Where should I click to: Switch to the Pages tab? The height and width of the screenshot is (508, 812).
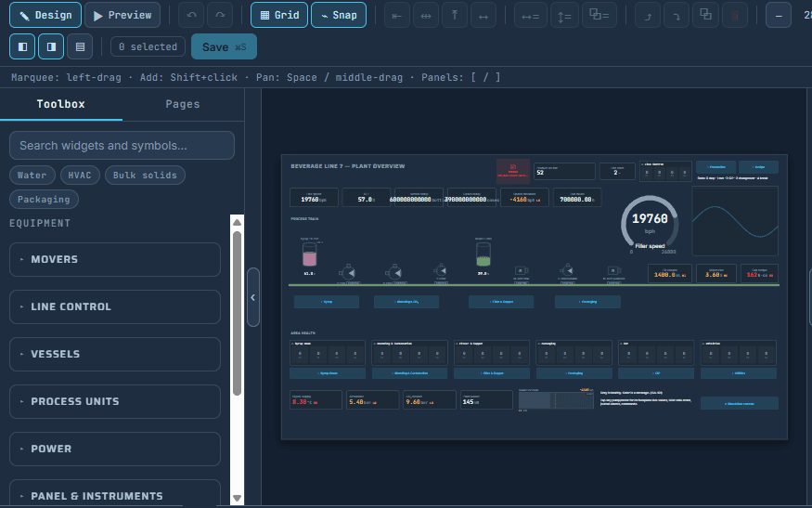tap(183, 104)
